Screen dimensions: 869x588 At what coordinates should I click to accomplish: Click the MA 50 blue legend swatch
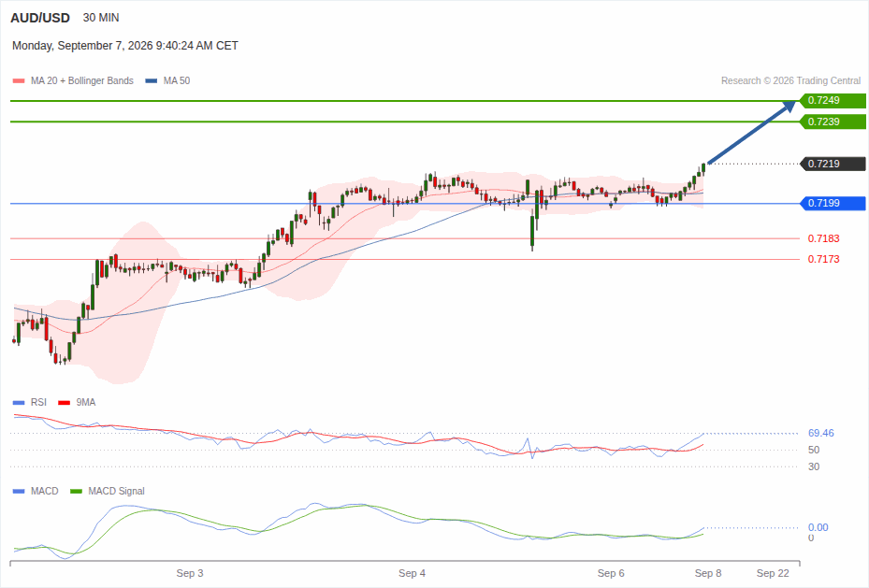[x=152, y=80]
